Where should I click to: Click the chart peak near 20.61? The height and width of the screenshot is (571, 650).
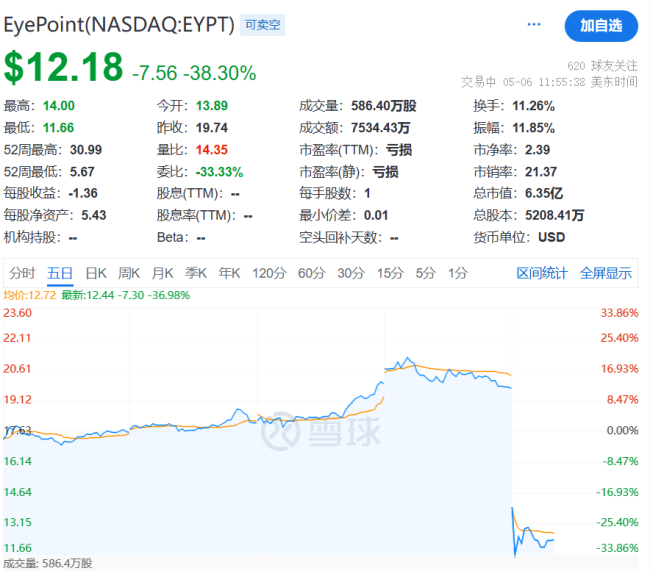408,358
